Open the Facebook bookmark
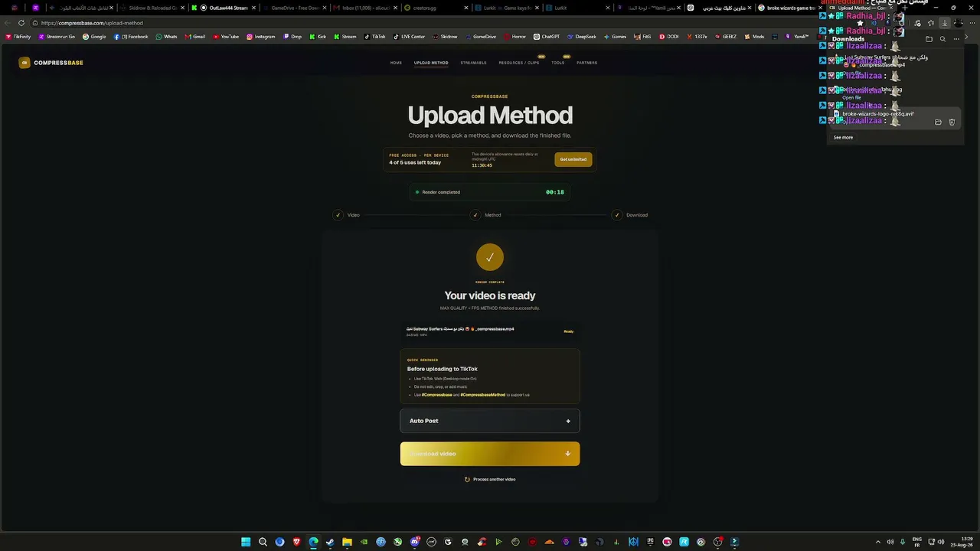 click(131, 37)
